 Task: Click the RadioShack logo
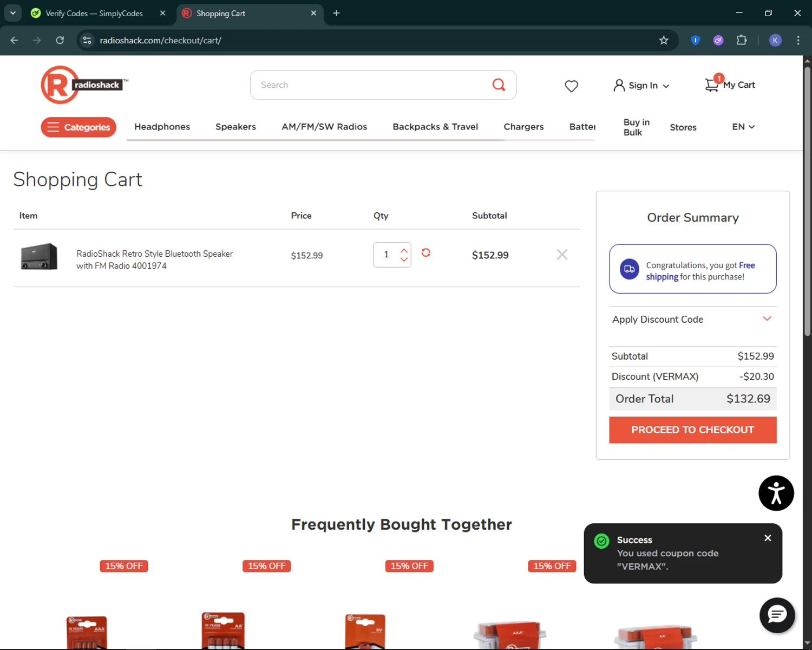point(84,85)
